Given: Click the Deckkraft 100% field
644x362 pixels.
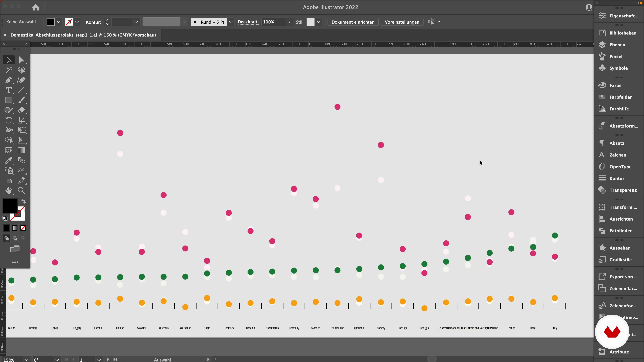Looking at the screenshot, I should [274, 22].
